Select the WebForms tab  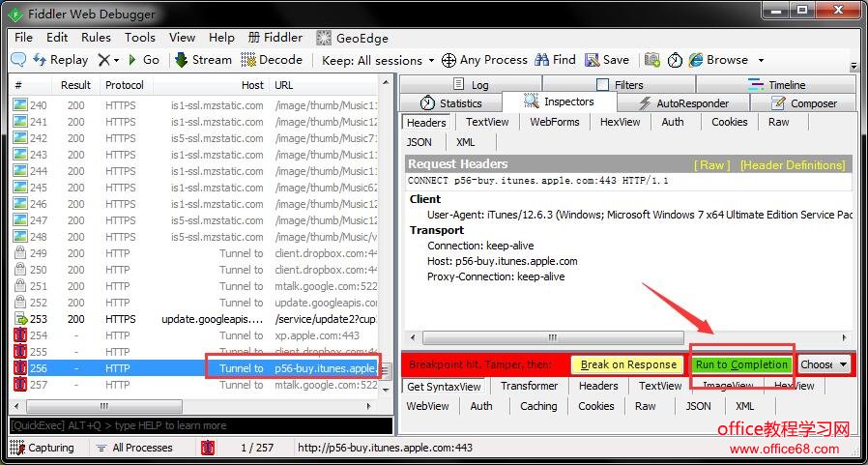click(x=554, y=122)
